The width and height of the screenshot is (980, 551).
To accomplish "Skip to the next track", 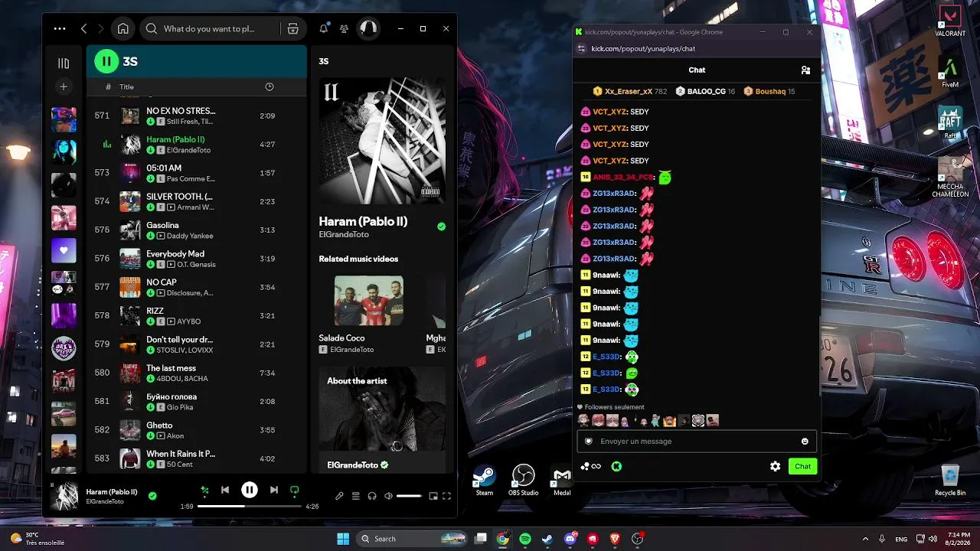I will click(x=273, y=490).
